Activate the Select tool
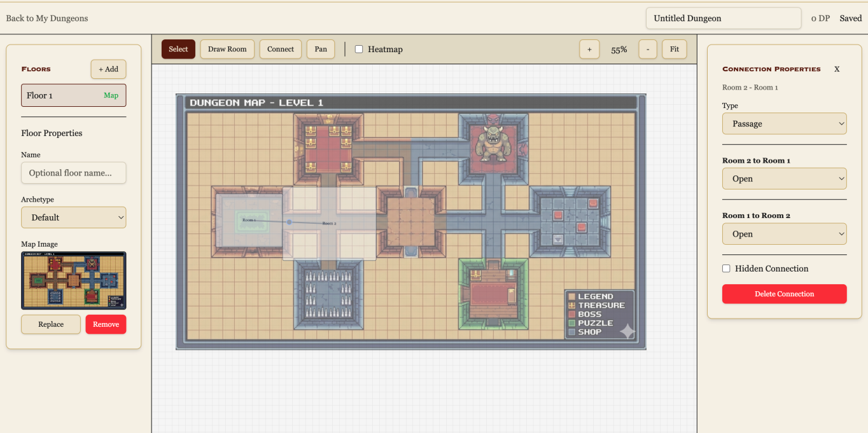 (x=178, y=49)
